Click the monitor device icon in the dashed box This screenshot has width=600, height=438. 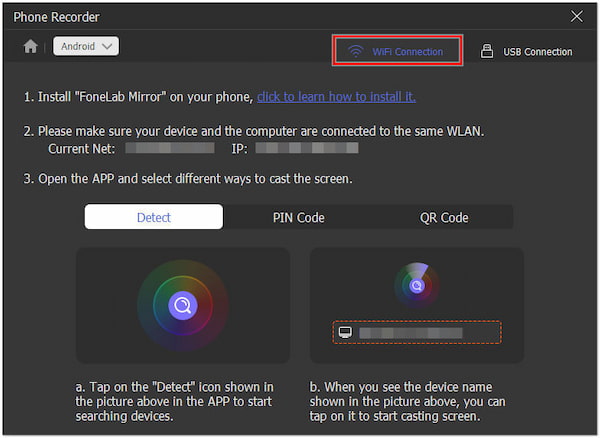click(345, 332)
